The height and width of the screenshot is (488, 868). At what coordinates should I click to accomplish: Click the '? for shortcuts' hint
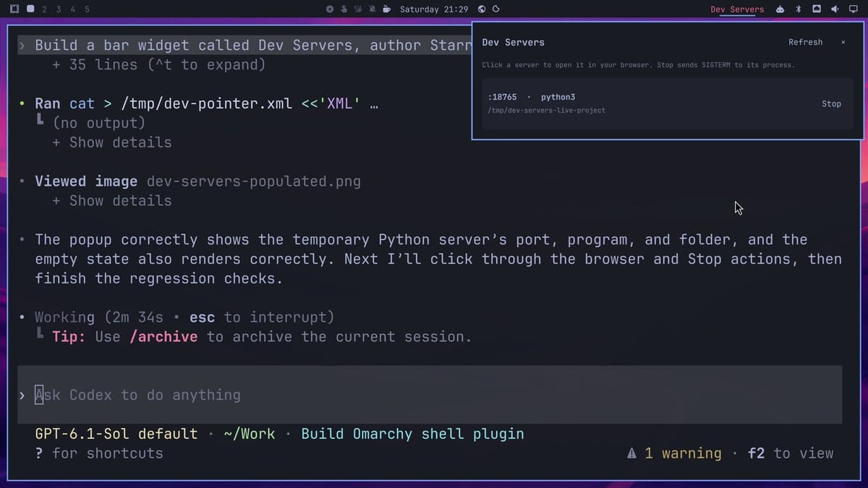(99, 453)
